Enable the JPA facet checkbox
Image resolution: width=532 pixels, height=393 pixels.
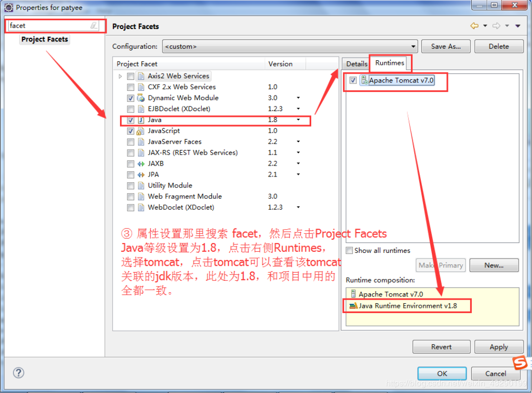click(x=130, y=174)
